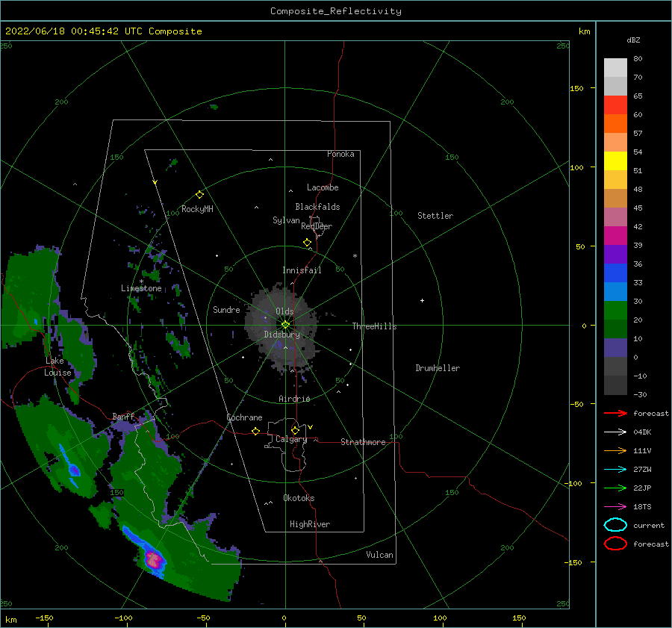Click the dBZ legend heading
This screenshot has width=672, height=628.
(633, 40)
